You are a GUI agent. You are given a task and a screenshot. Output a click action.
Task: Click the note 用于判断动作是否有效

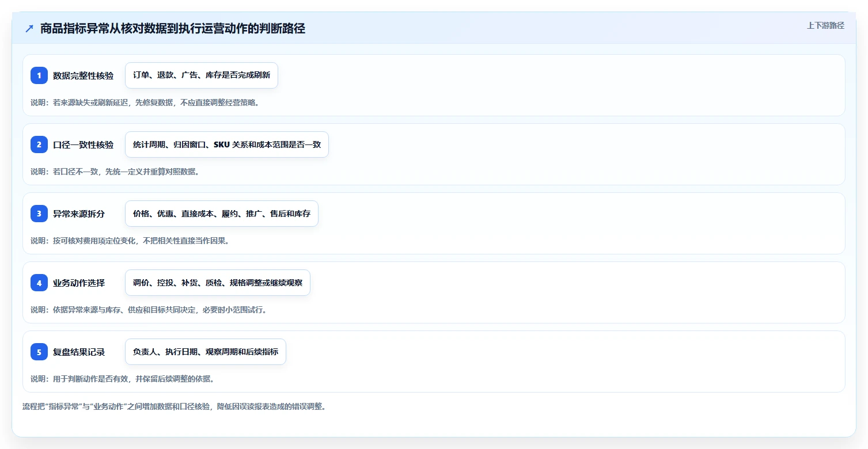(x=123, y=379)
